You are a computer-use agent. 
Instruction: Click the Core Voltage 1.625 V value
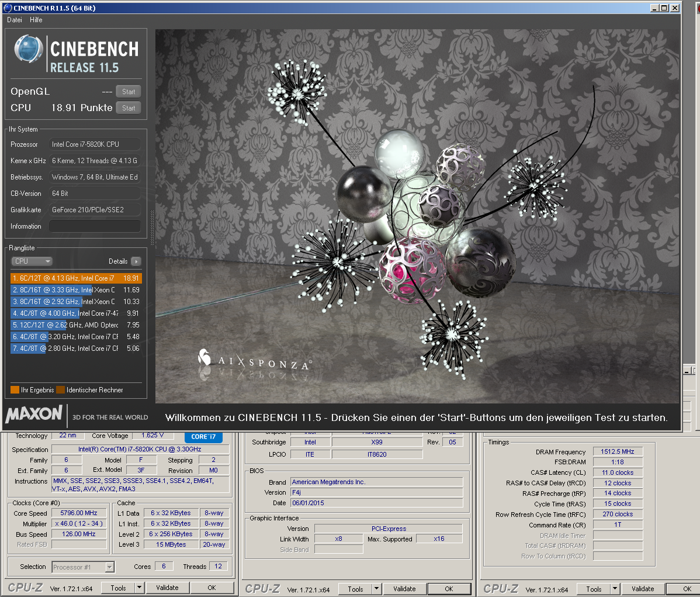tap(153, 435)
